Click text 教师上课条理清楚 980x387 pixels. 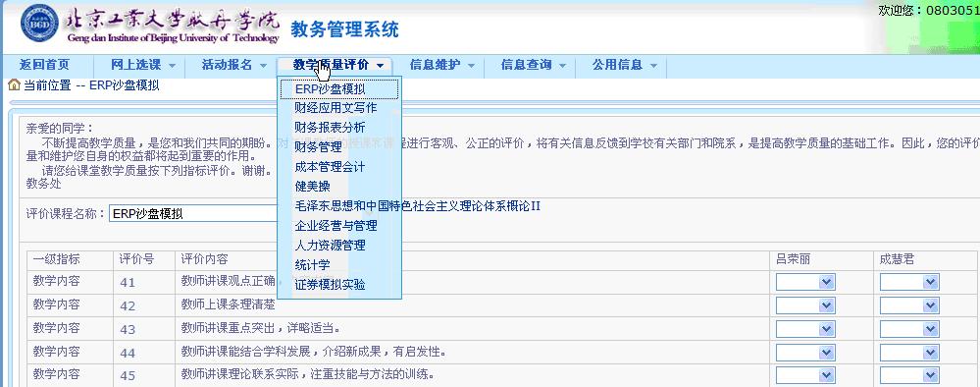229,304
